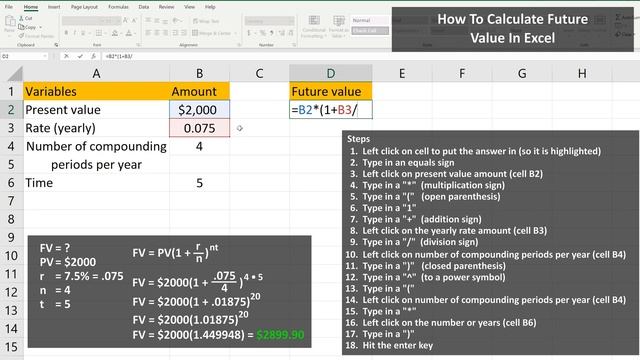Screen dimensions: 640x360
Task: Apply Percent style format
Action: tap(263, 33)
